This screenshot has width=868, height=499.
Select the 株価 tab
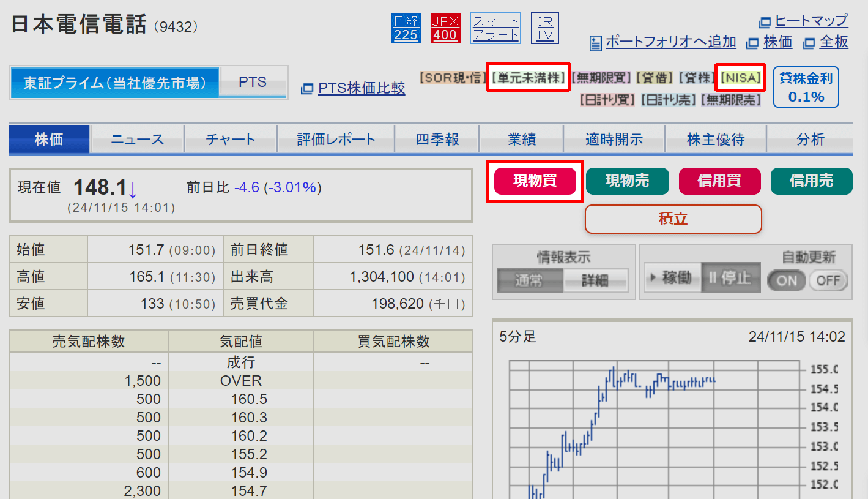(49, 139)
